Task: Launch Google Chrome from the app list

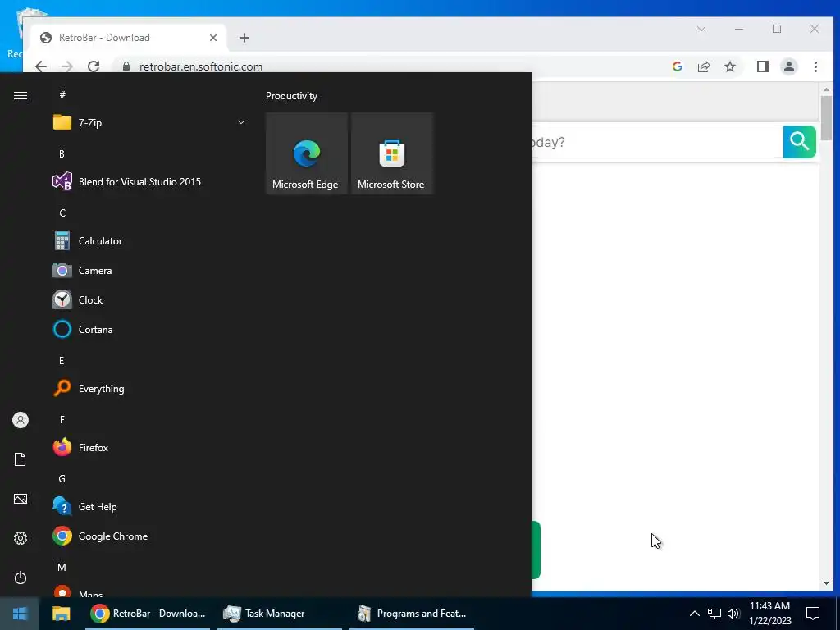Action: coord(149,536)
